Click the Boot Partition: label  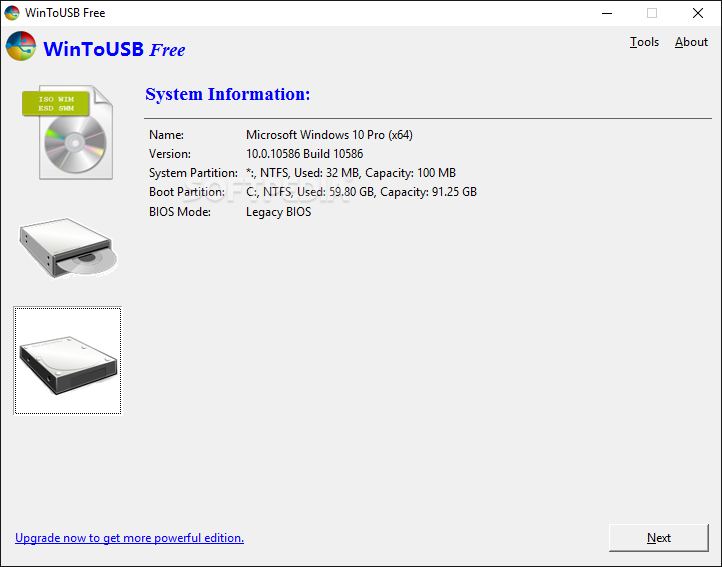187,192
